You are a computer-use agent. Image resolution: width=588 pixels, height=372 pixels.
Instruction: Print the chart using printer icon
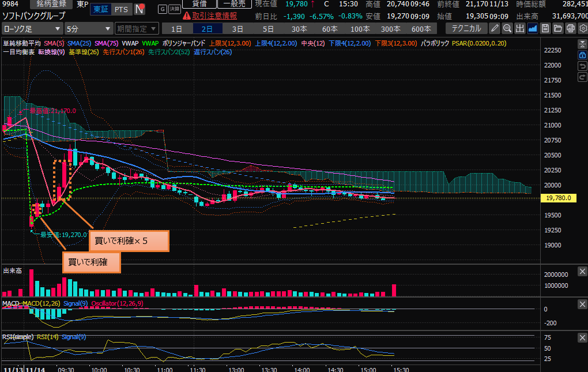click(x=570, y=28)
